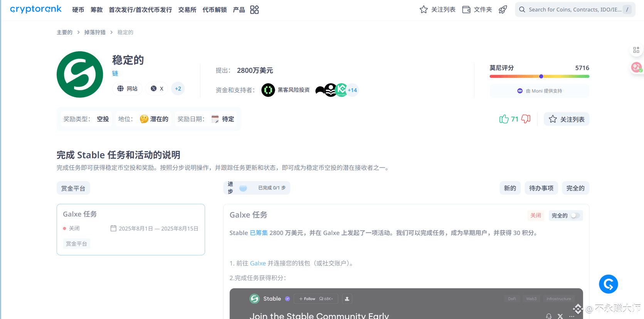This screenshot has width=644, height=319.
Task: Click the like count 71
Action: point(515,119)
